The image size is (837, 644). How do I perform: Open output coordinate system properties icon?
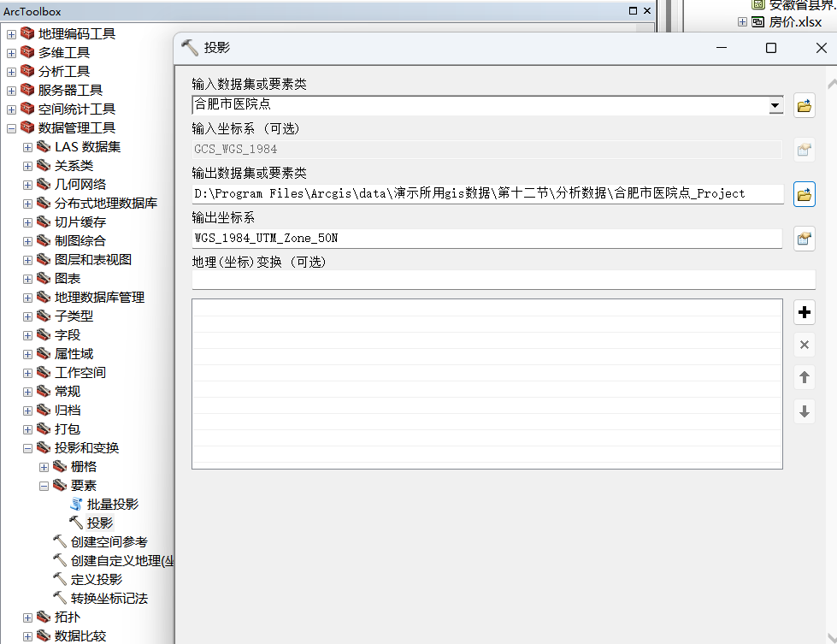pos(804,238)
